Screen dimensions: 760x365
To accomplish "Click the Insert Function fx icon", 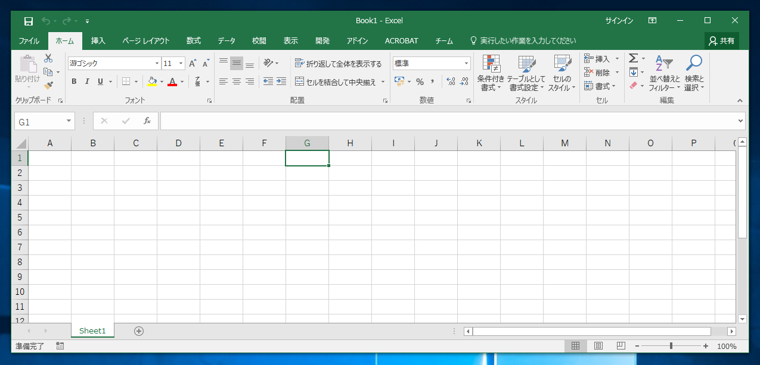I will (147, 121).
